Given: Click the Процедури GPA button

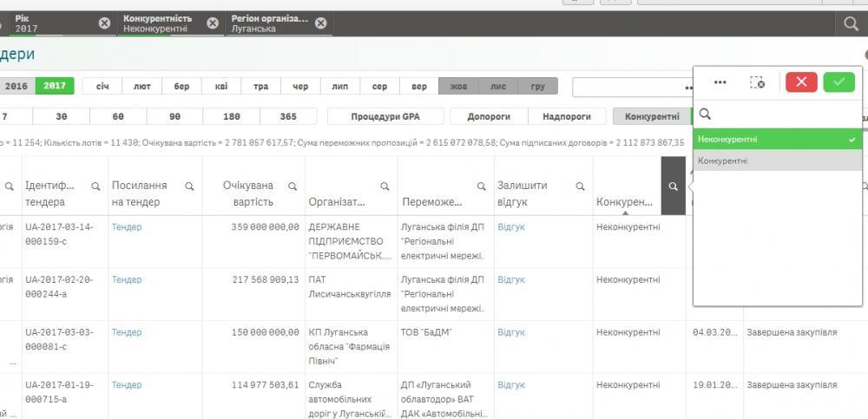Looking at the screenshot, I should click(x=385, y=116).
